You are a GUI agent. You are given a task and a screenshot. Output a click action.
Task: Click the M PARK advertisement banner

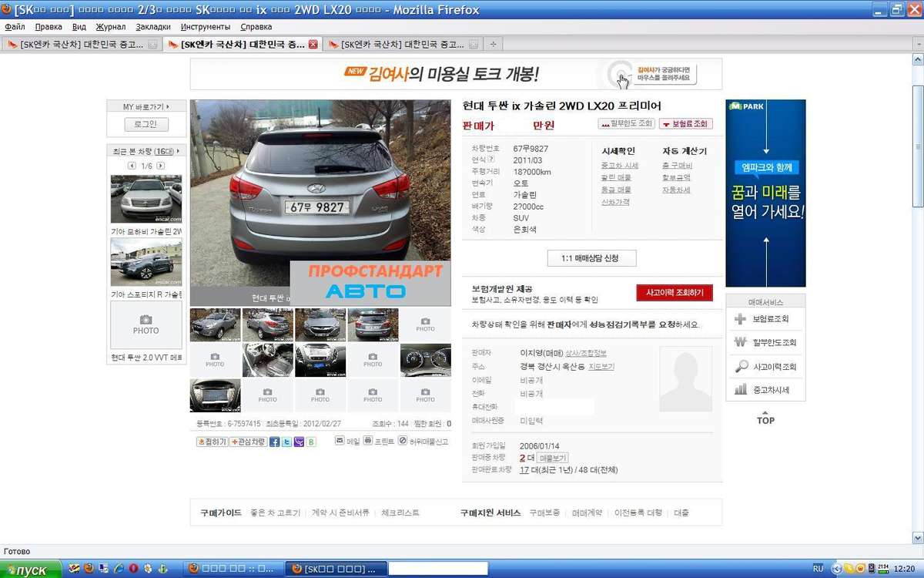(x=765, y=193)
